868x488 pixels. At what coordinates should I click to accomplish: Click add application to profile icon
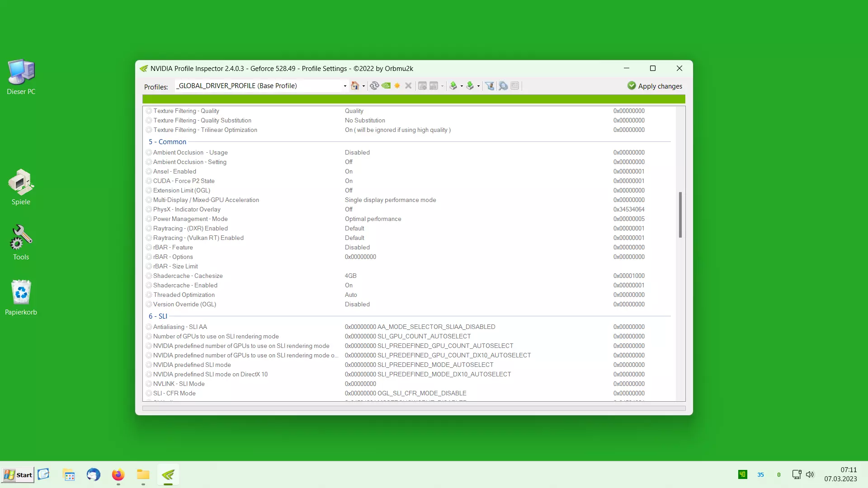pos(422,86)
